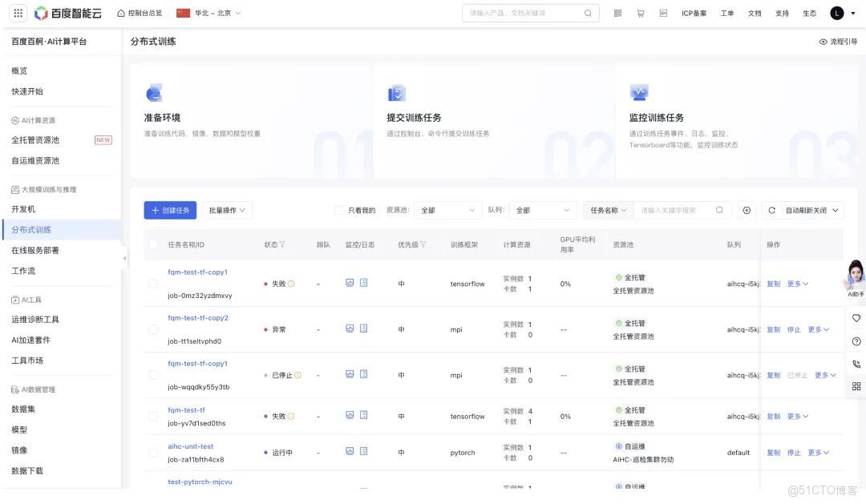Screen dimensions: 866x504
Task: Click the 流程引导 eye icon at top right
Action: tap(823, 41)
